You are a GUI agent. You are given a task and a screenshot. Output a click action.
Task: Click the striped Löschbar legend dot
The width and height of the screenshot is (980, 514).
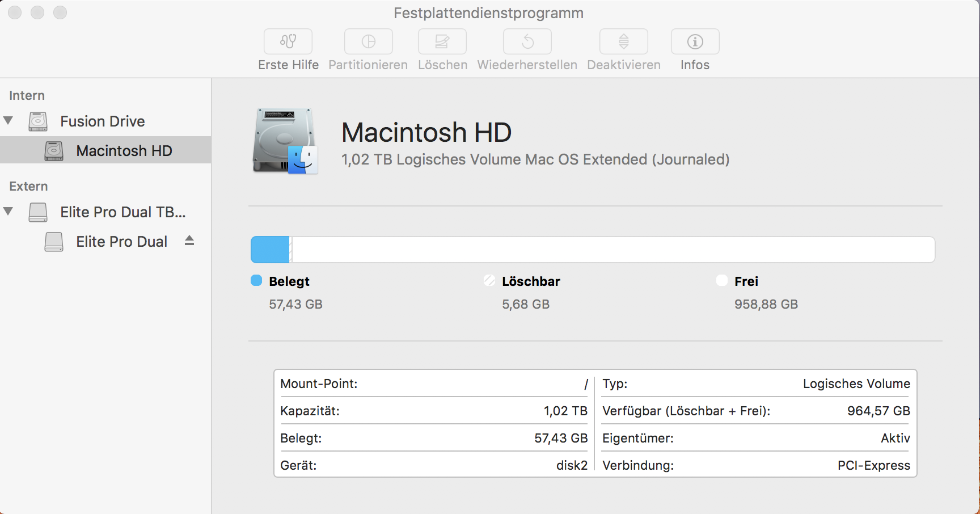(x=489, y=280)
